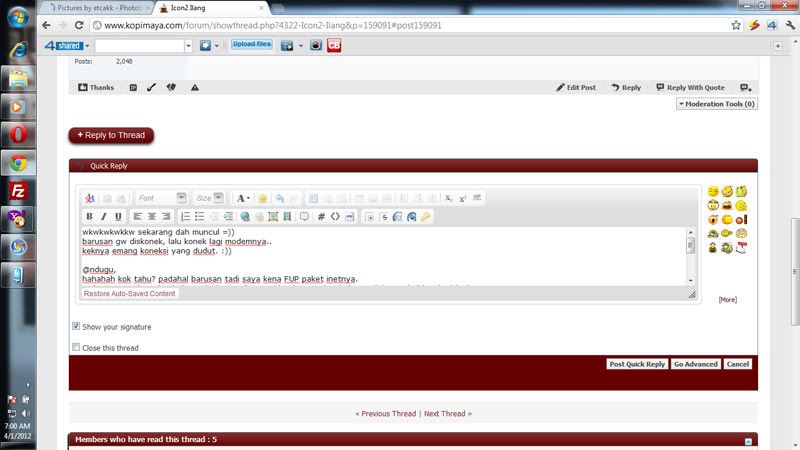
Task: Click the subscript button
Action: tap(448, 198)
